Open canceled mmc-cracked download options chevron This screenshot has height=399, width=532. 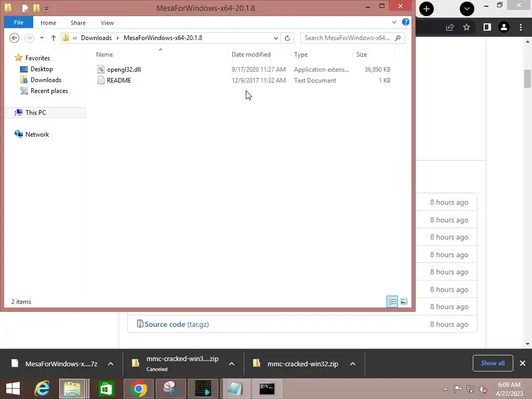[232, 364]
